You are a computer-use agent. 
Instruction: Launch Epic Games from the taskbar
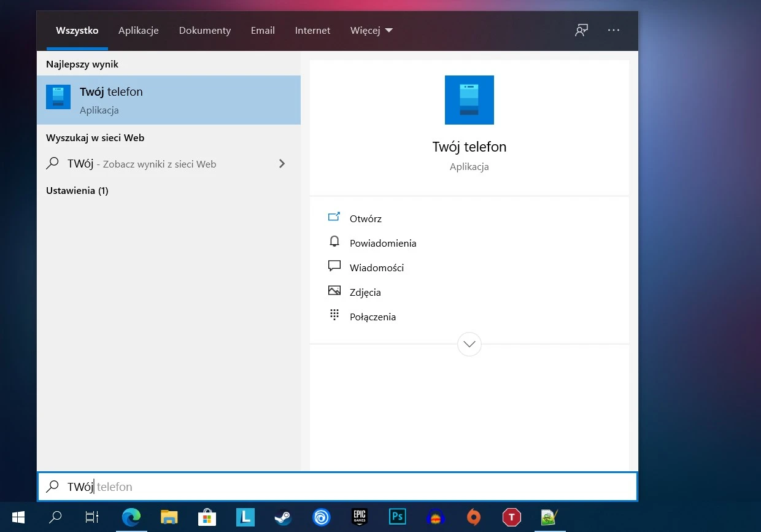[359, 517]
